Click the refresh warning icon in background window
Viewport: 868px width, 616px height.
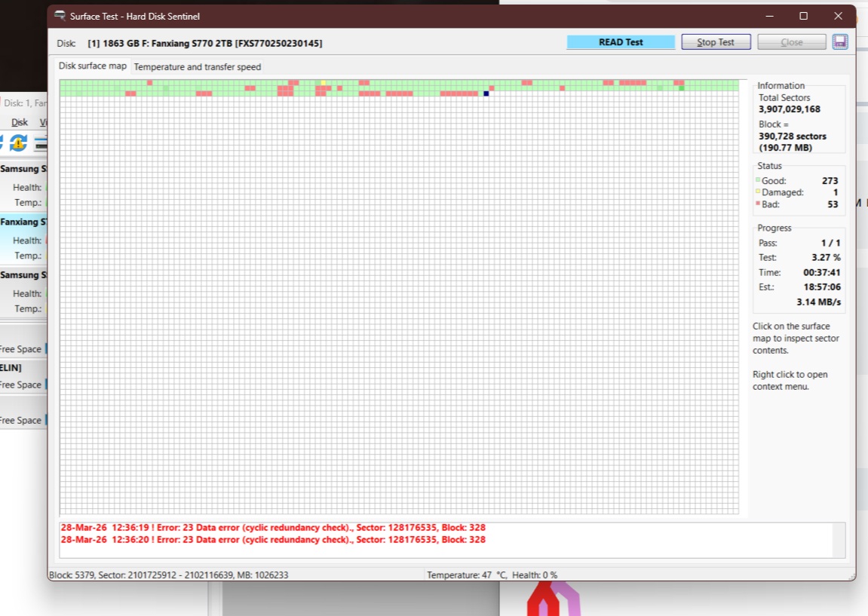point(18,143)
